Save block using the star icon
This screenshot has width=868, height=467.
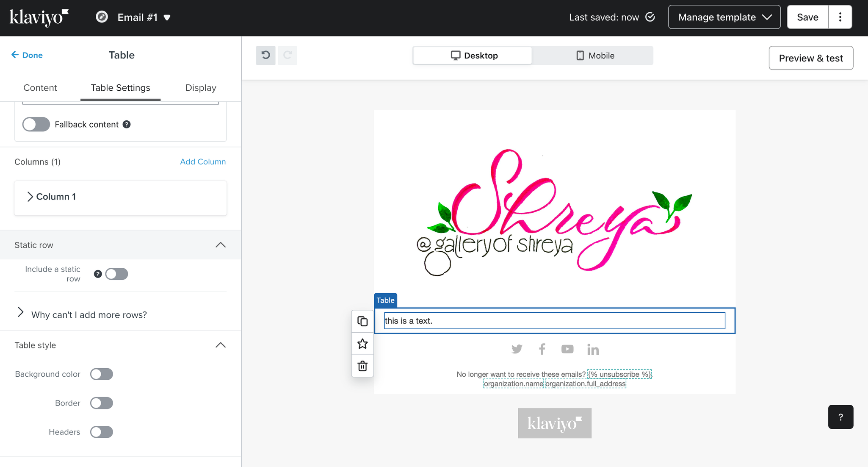pos(362,344)
